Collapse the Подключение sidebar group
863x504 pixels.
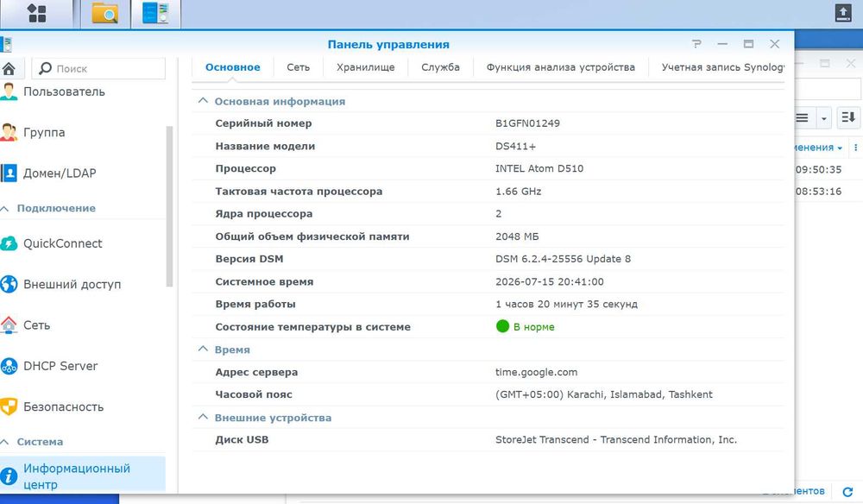tap(5, 209)
